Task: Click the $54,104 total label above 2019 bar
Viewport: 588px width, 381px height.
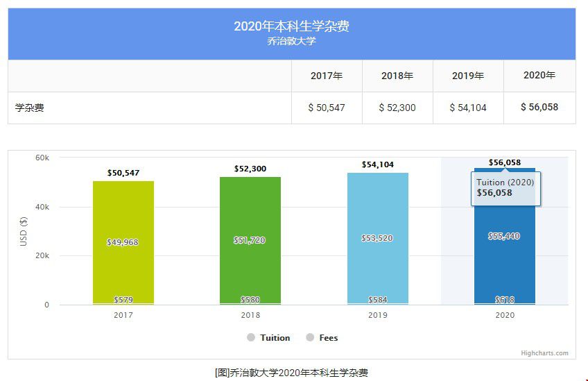Action: (x=378, y=164)
